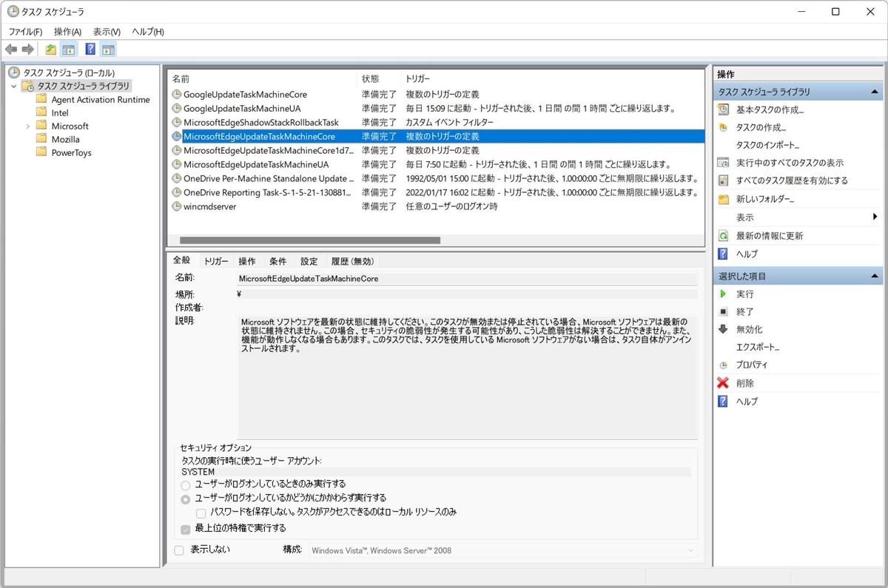This screenshot has height=588, width=888.
Task: Click the red X 削除 icon
Action: (724, 383)
